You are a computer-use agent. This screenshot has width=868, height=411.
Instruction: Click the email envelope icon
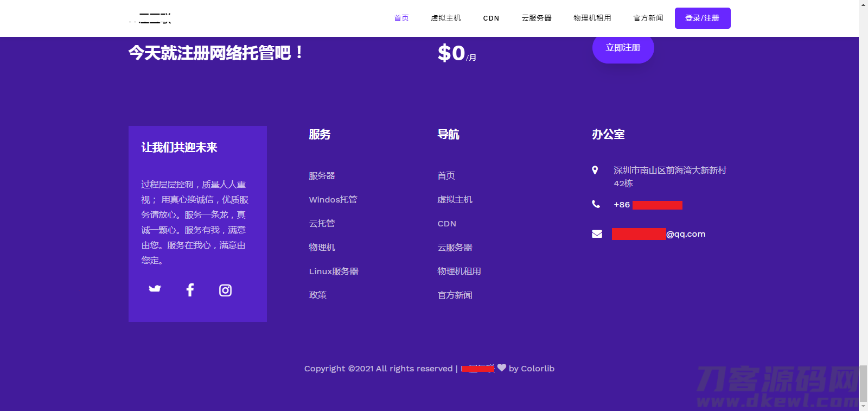[x=597, y=234]
